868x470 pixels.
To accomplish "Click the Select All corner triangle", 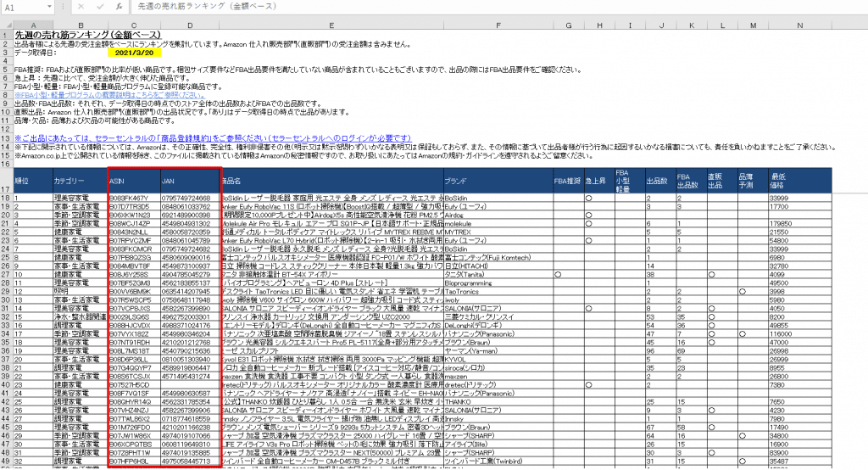I will [x=7, y=23].
